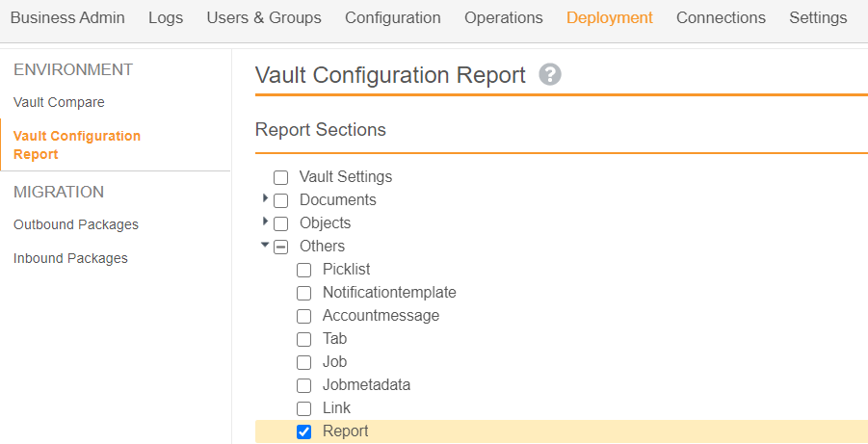The width and height of the screenshot is (868, 444).
Task: Click the help question mark icon
Action: (550, 75)
